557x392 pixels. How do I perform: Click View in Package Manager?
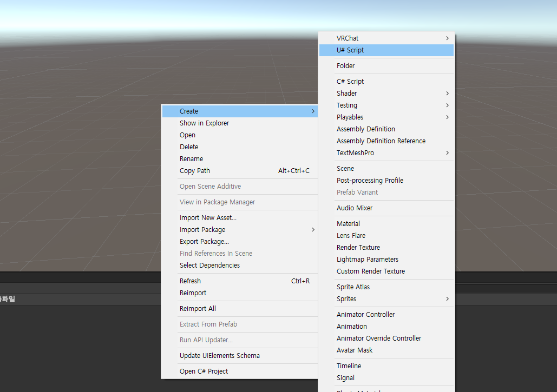tap(240, 202)
